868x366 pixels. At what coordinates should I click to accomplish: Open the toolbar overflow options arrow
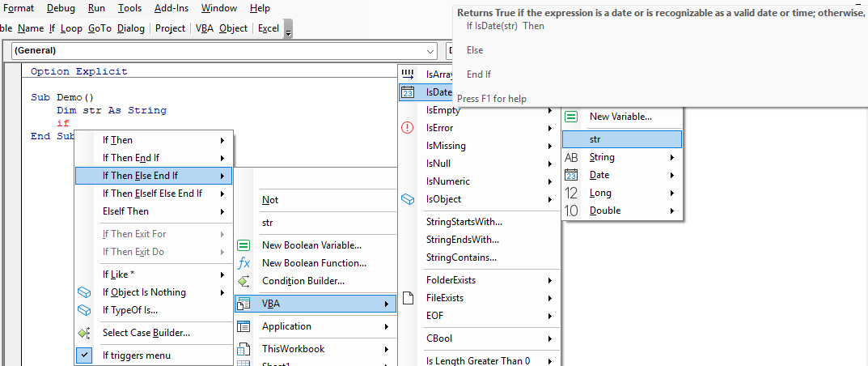289,29
